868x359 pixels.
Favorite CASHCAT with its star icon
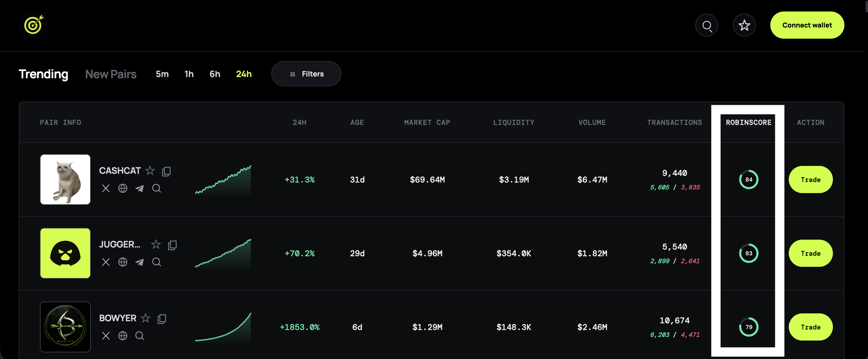click(x=150, y=171)
